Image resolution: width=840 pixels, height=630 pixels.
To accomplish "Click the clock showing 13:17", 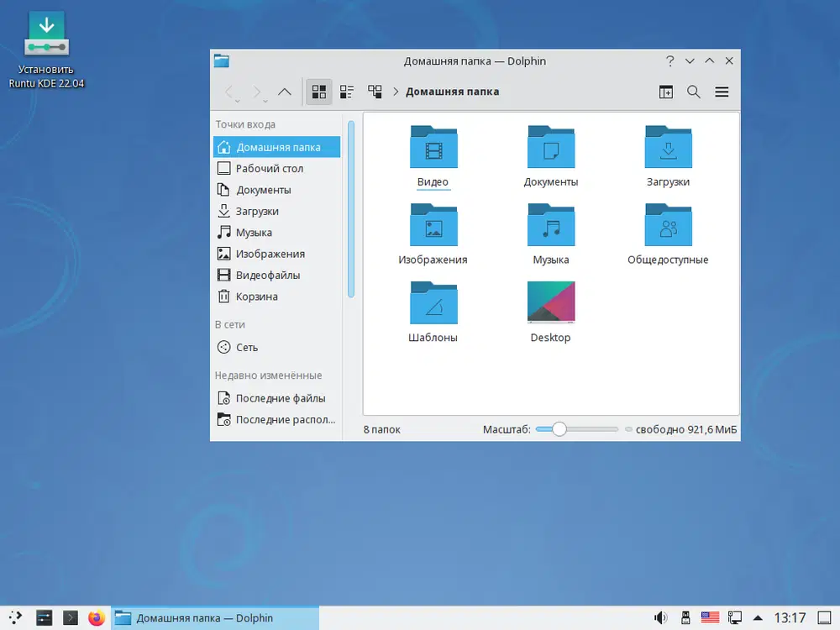I will pos(790,617).
